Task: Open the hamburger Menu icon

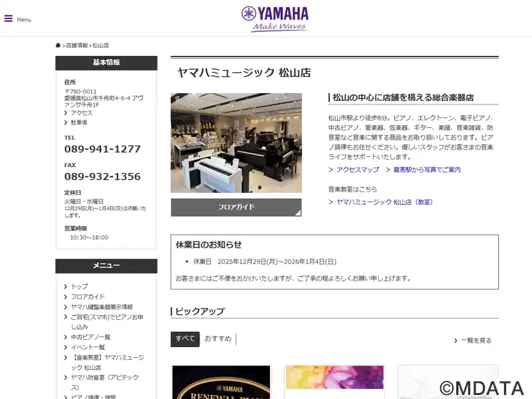Action: tap(9, 19)
